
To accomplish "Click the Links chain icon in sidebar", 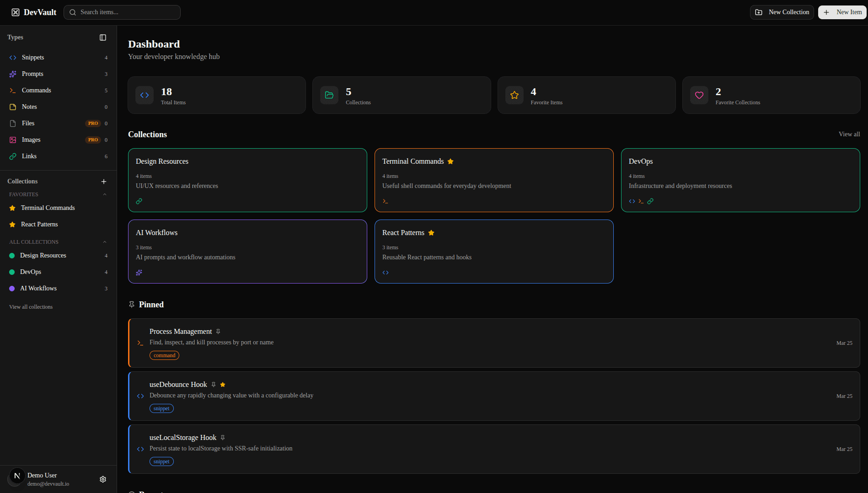I will (x=12, y=156).
